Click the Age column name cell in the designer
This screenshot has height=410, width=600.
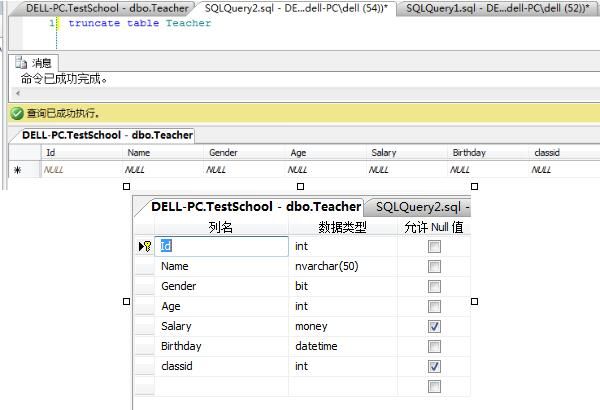221,306
